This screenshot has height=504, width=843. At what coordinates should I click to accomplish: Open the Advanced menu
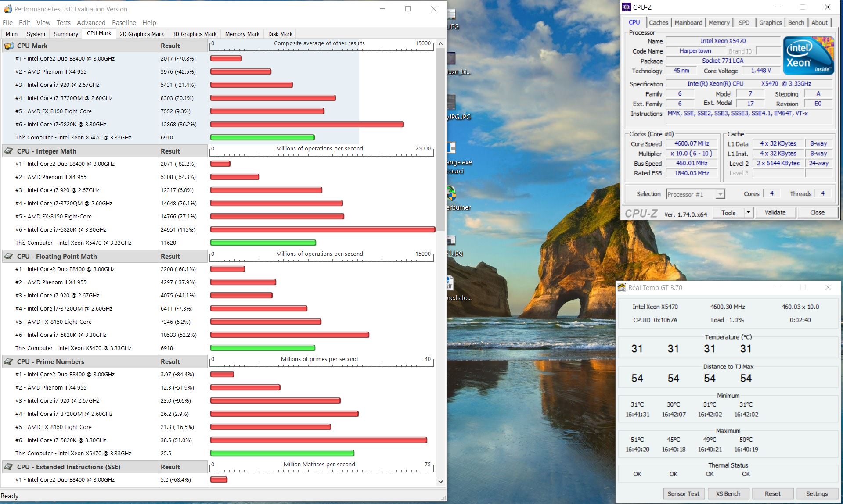[91, 23]
